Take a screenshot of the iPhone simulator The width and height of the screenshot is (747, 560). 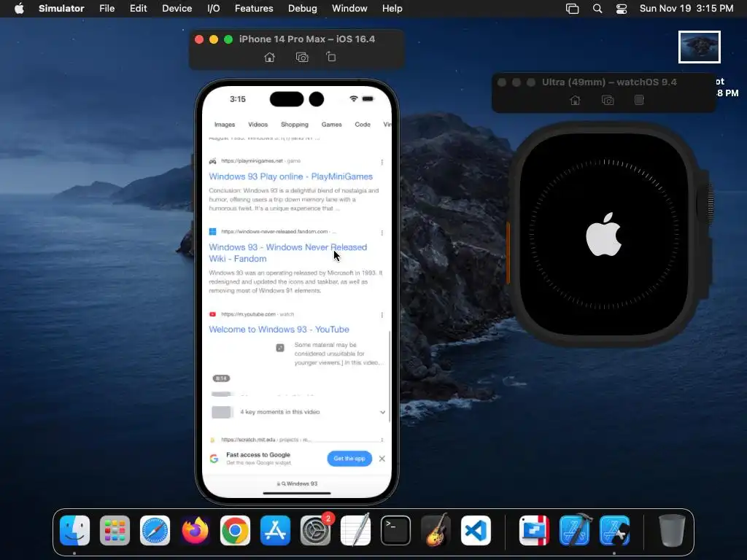(x=302, y=57)
